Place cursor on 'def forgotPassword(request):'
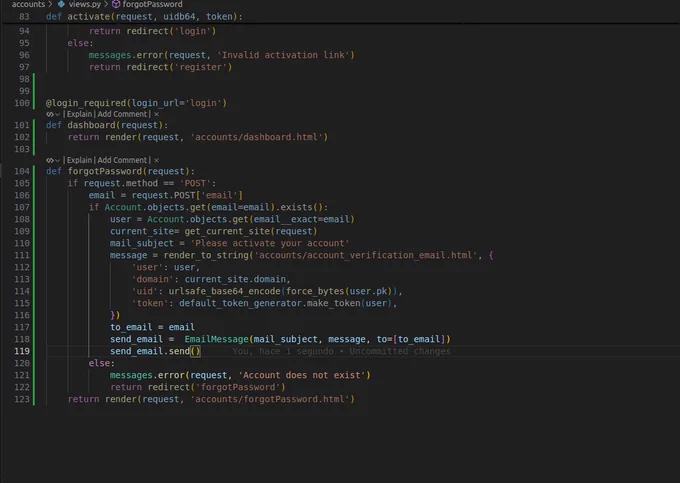The height and width of the screenshot is (483, 680). pos(120,171)
